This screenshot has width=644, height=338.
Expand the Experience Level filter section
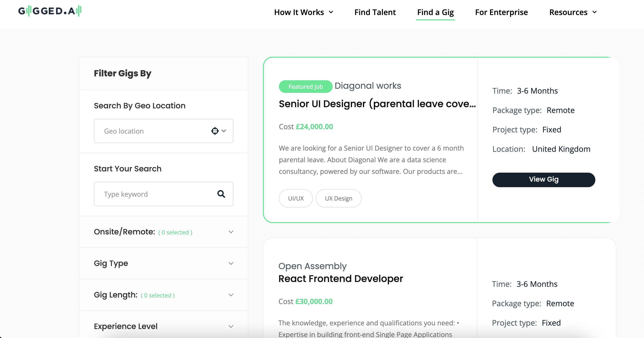tap(231, 326)
